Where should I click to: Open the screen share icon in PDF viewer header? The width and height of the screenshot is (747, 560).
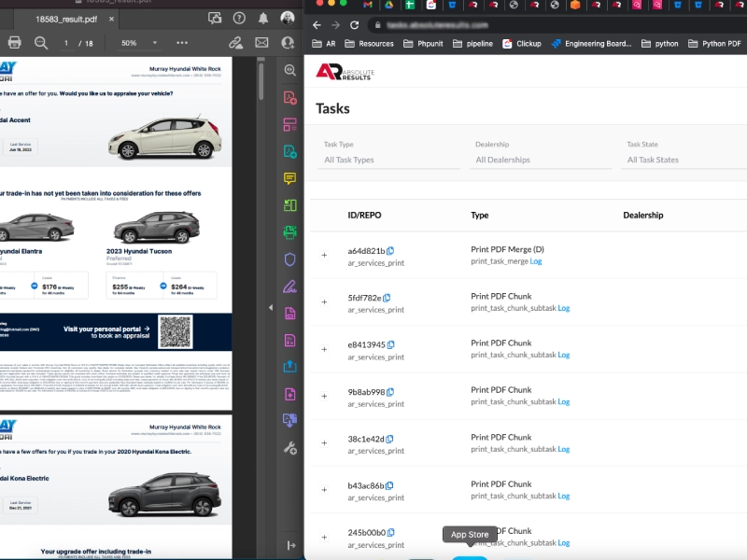click(215, 19)
